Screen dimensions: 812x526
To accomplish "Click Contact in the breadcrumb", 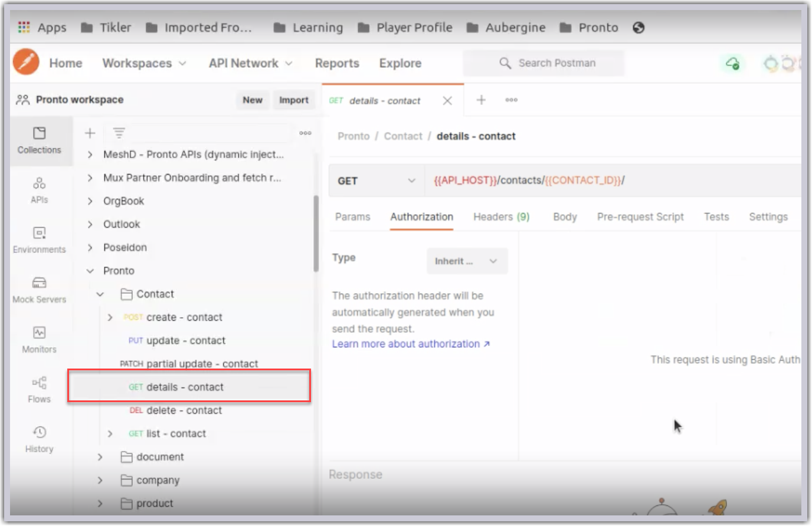I will 403,136.
